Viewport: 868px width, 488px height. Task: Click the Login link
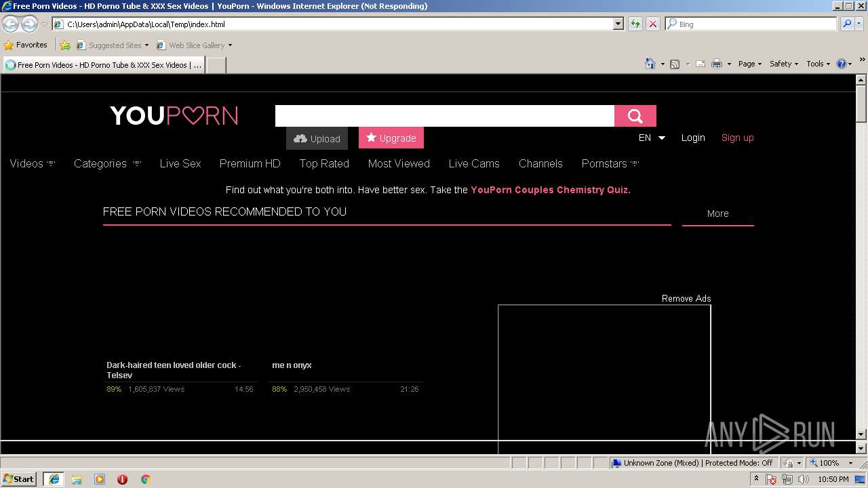coord(693,138)
